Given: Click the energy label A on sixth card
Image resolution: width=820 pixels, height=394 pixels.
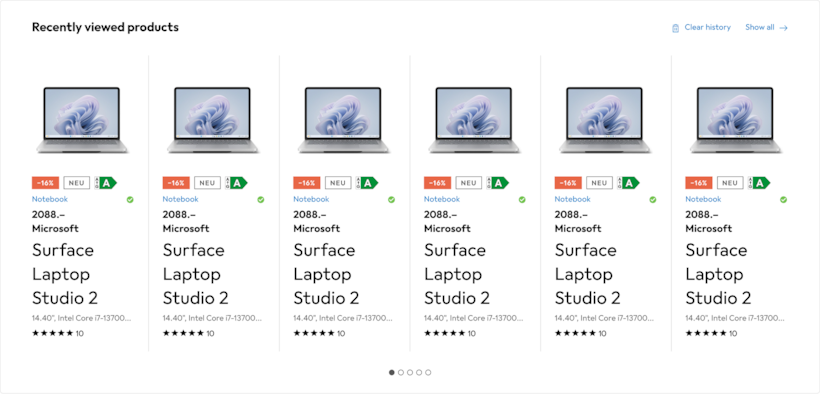Looking at the screenshot, I should 759,183.
